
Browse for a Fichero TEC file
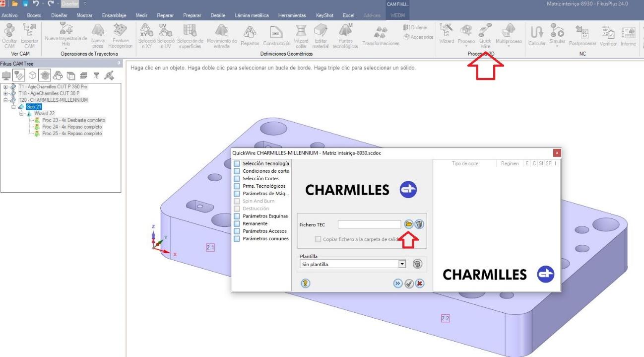(408, 224)
